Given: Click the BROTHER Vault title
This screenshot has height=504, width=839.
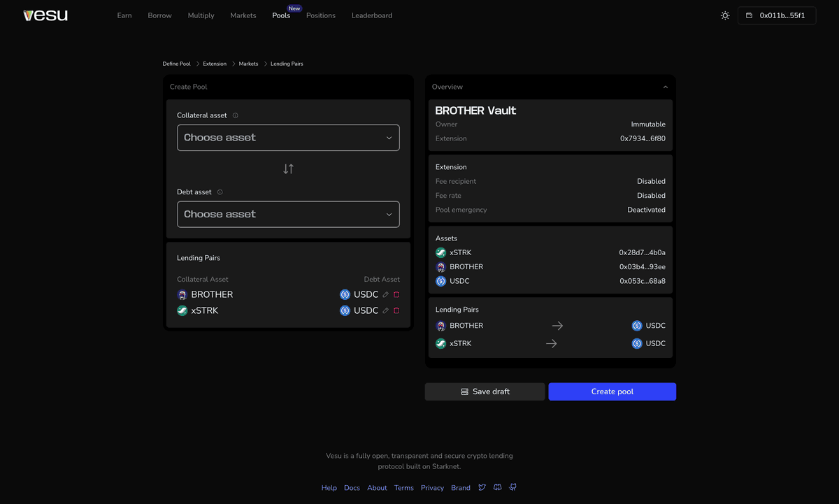Looking at the screenshot, I should (x=475, y=110).
